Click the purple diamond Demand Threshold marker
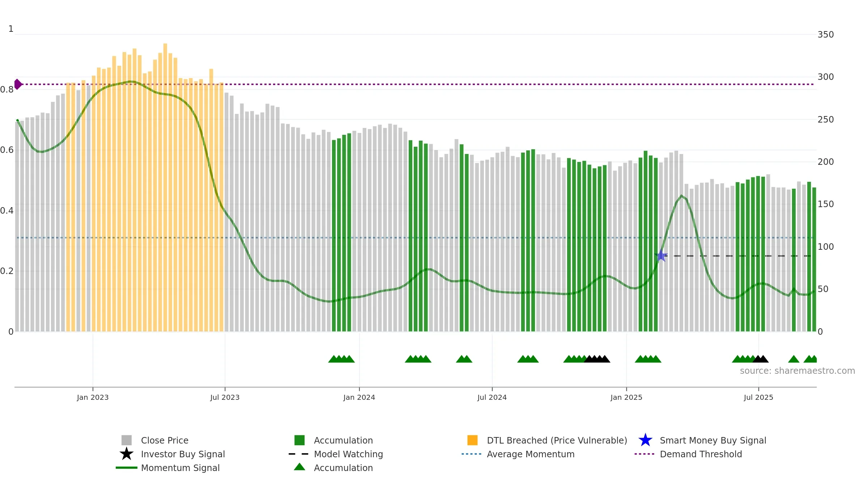868x488 pixels. 18,84
